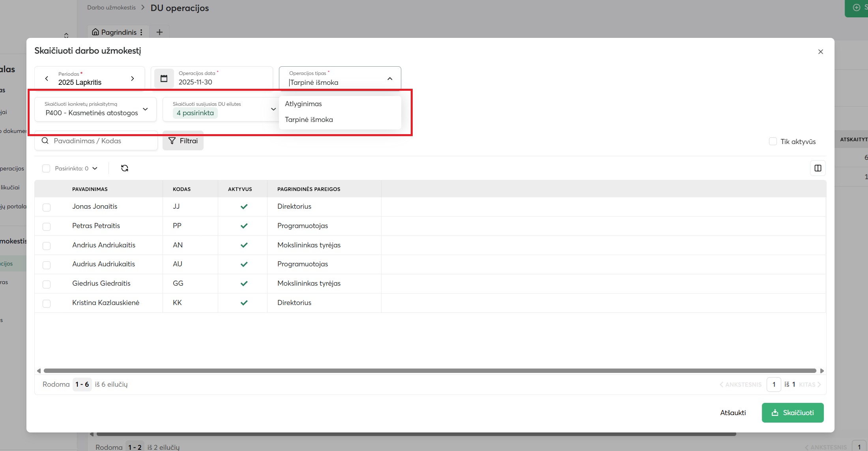The image size is (868, 451).
Task: Click the magnifier search icon
Action: point(45,141)
